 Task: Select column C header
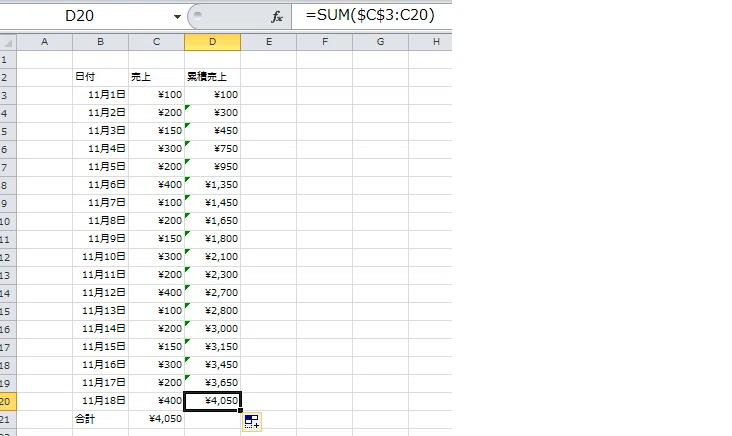(156, 42)
